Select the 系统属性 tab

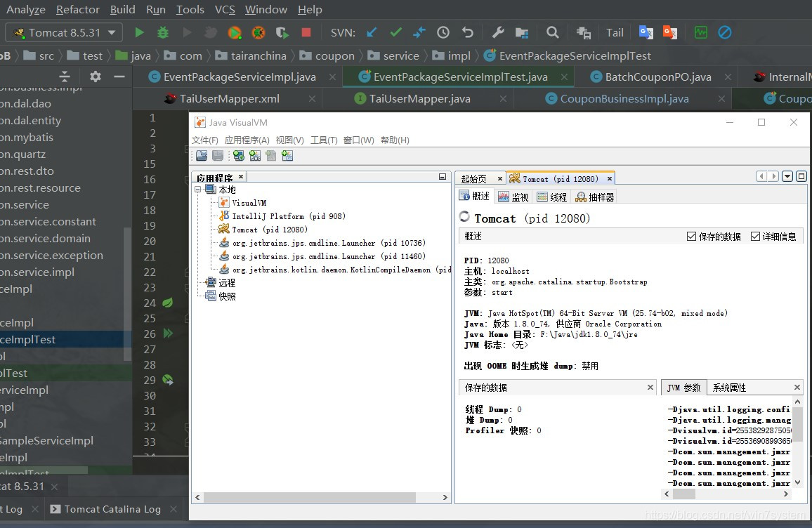tap(729, 388)
